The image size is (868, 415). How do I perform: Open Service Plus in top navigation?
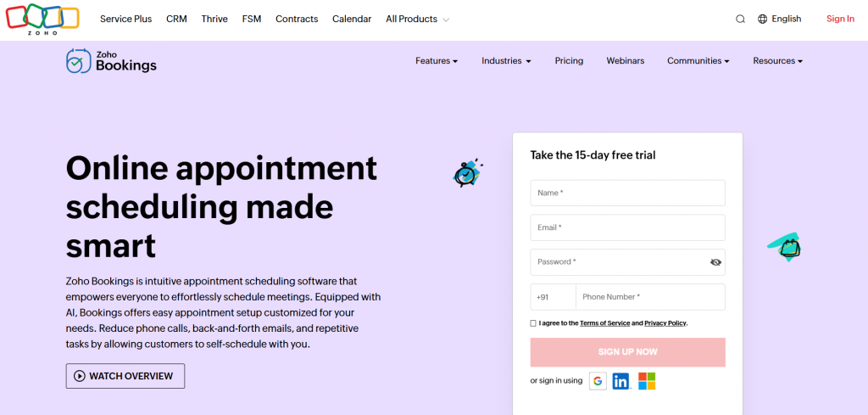tap(125, 19)
